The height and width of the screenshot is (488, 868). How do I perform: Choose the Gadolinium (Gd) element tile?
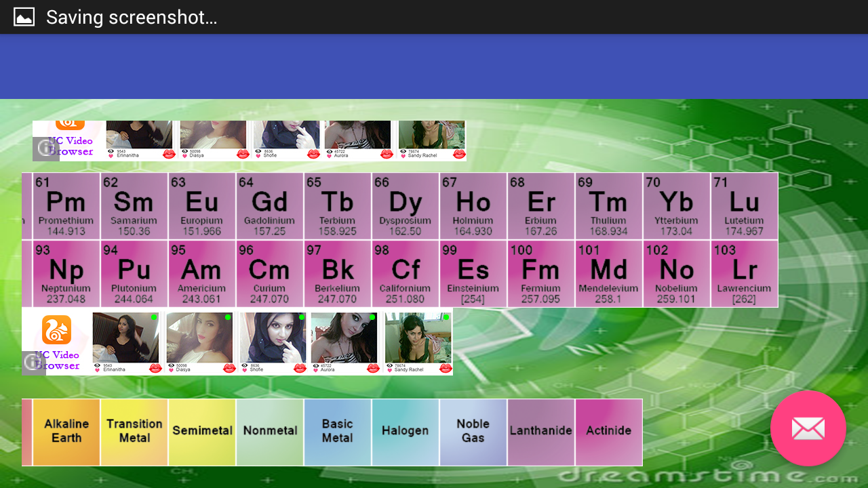coord(270,206)
